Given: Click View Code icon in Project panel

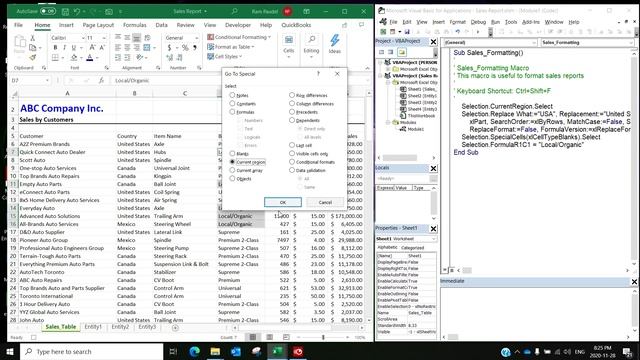Looking at the screenshot, I should 381,52.
